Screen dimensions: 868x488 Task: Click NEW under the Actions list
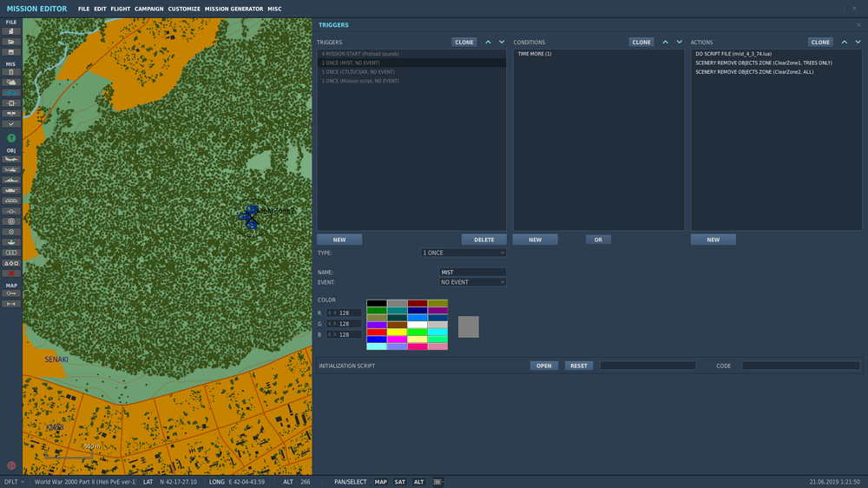coord(713,240)
